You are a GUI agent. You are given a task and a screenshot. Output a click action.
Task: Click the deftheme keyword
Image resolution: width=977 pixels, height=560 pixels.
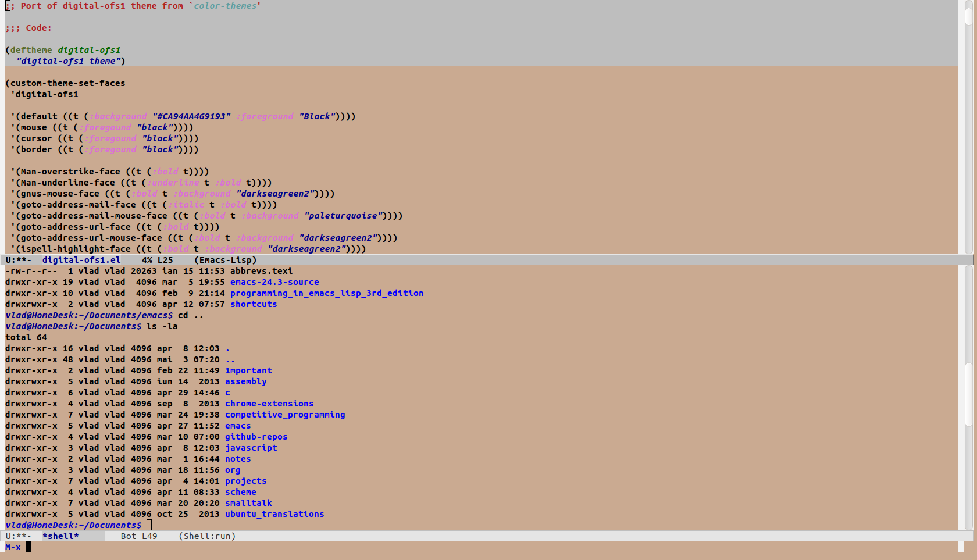31,50
